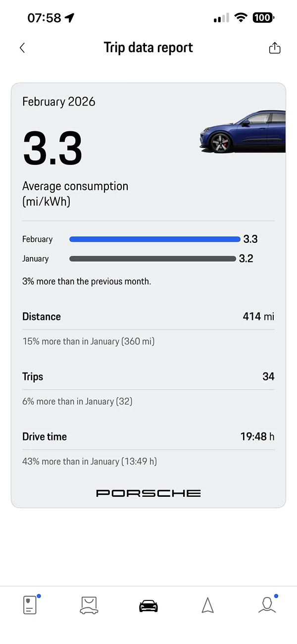Viewport: 297px width, 644px height.
Task: Open the garage tab in the bottom bar
Action: (89, 605)
